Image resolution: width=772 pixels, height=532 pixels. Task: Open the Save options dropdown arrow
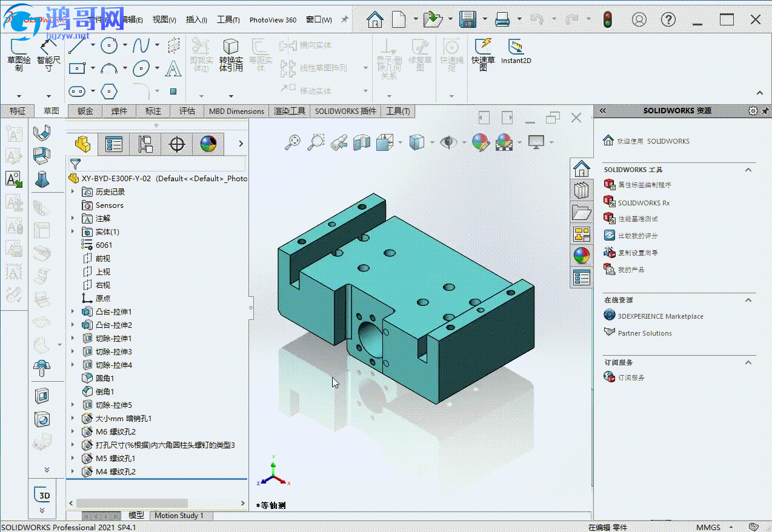[485, 19]
